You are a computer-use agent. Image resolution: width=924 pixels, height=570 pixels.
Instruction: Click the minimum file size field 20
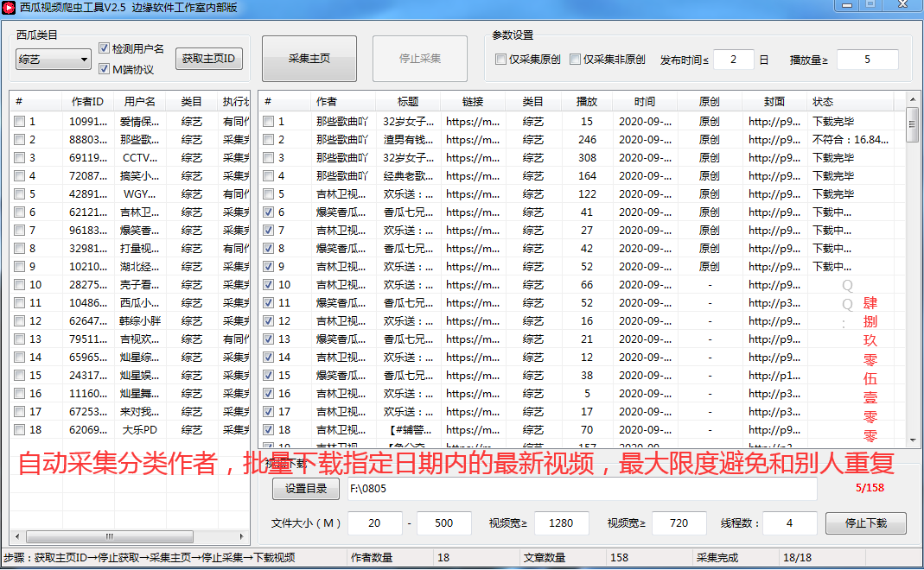coord(375,522)
